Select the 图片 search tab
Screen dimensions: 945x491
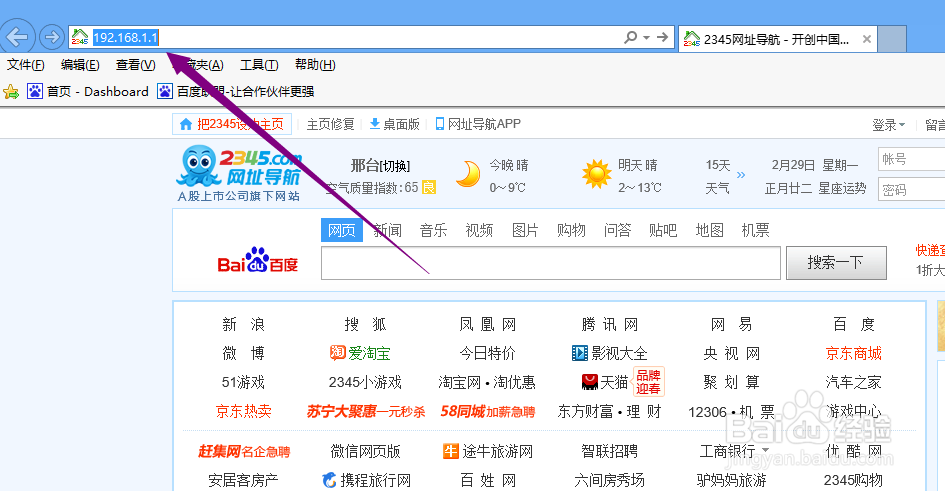coord(525,230)
